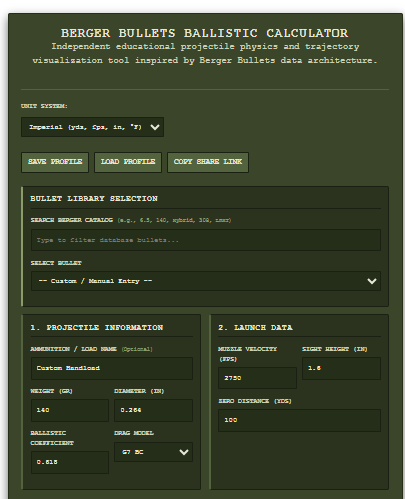Viewport: 405px width, 499px height.
Task: Click the Load Profile button
Action: click(128, 162)
